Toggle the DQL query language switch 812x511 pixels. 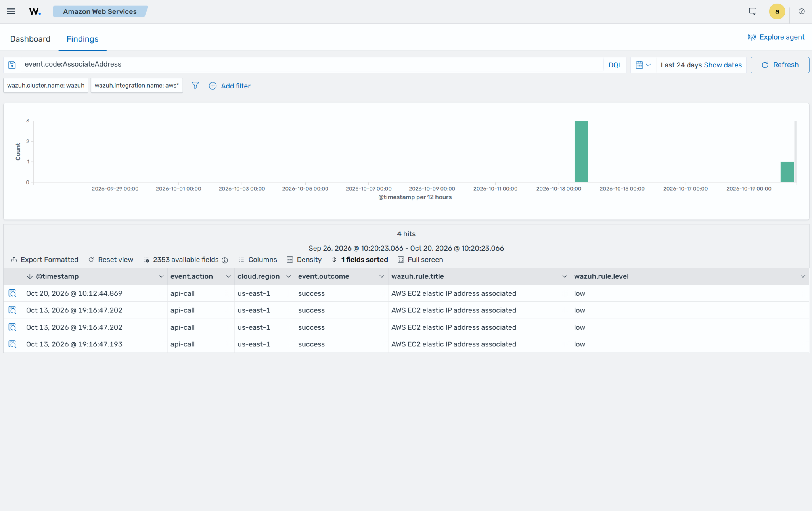pyautogui.click(x=615, y=65)
